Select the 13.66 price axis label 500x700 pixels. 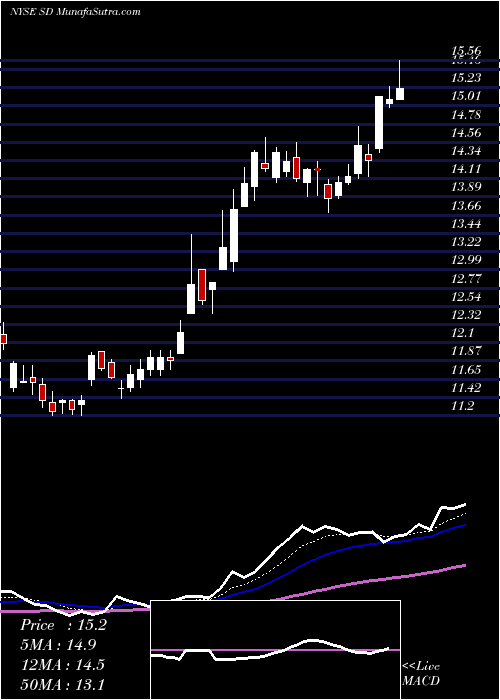pos(466,206)
